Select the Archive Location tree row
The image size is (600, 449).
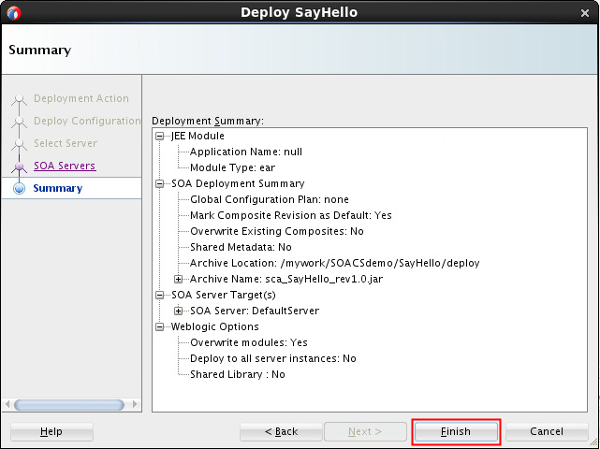(x=334, y=263)
